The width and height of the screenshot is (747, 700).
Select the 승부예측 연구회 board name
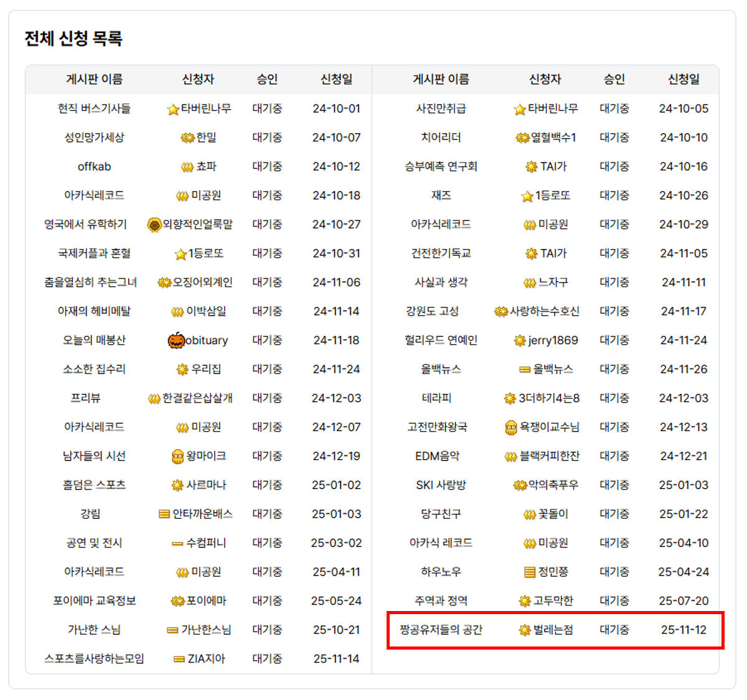(441, 166)
